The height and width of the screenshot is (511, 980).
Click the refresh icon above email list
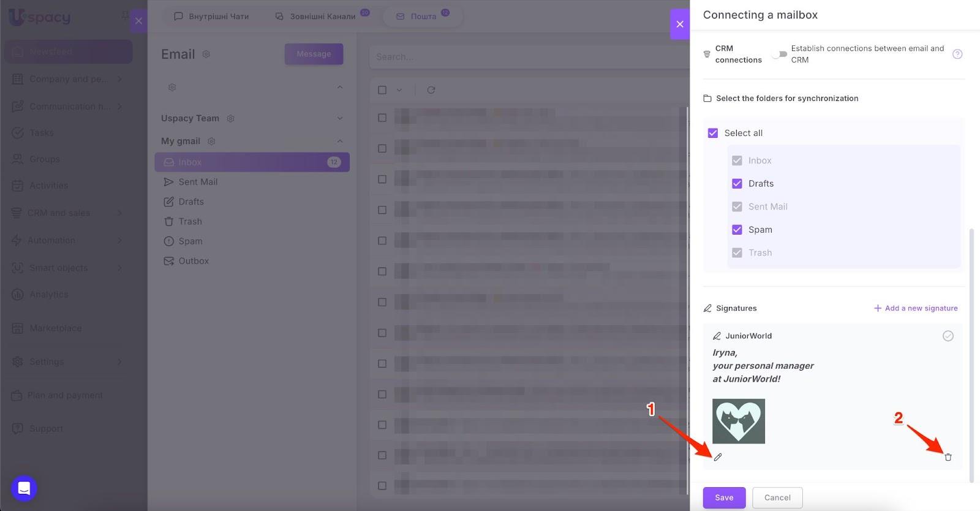[x=431, y=90]
